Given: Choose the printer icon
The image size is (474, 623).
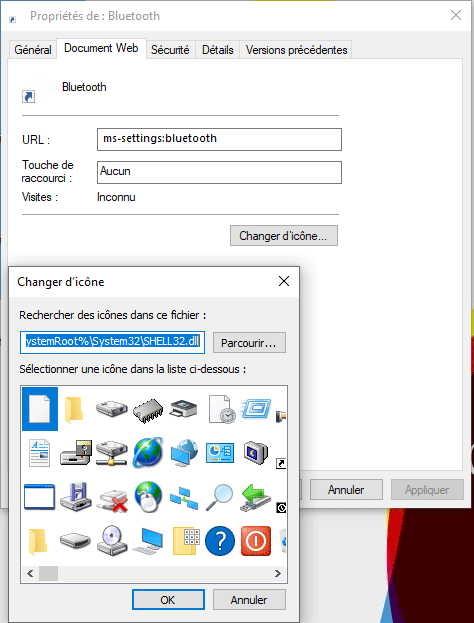Looking at the screenshot, I should [x=184, y=408].
